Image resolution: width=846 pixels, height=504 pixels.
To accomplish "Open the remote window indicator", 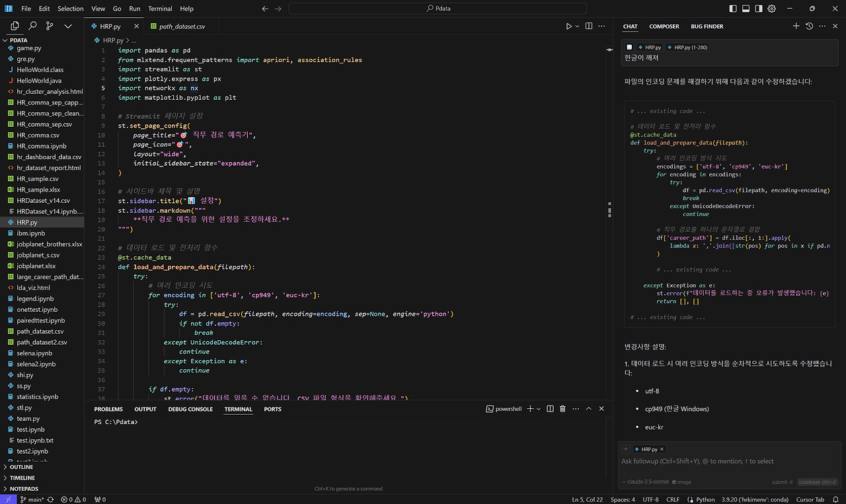I will [x=7, y=499].
